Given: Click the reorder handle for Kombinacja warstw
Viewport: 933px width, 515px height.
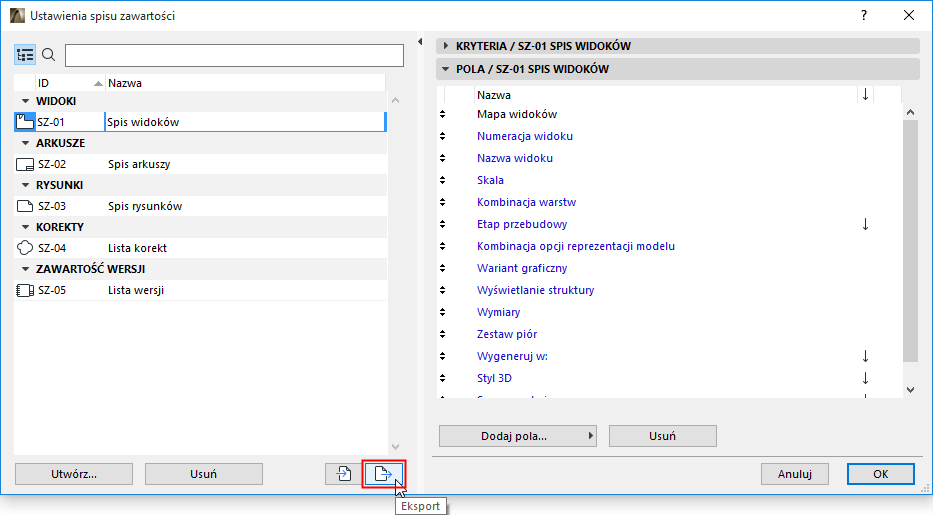Looking at the screenshot, I should click(442, 202).
